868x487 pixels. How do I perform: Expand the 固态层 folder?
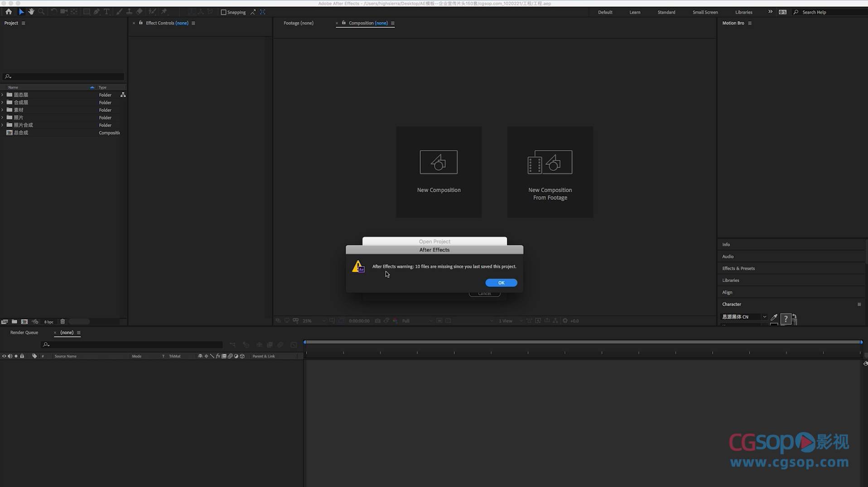point(3,95)
